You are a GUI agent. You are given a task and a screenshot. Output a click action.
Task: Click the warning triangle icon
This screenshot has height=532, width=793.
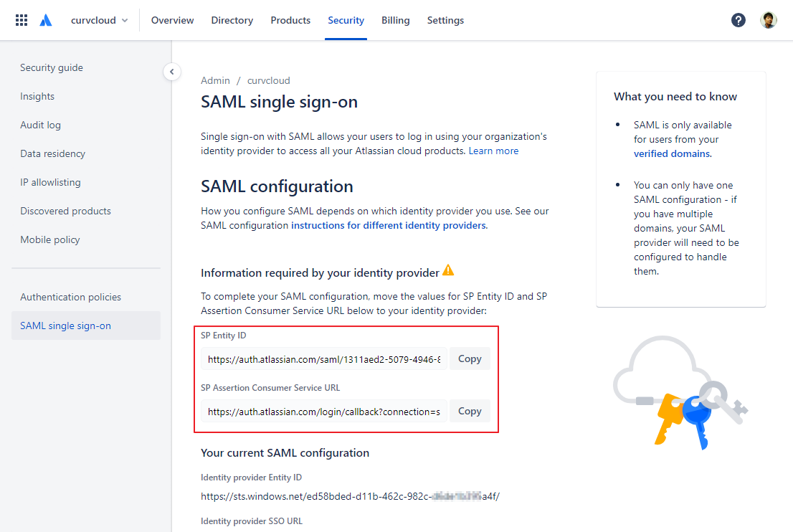pos(448,270)
